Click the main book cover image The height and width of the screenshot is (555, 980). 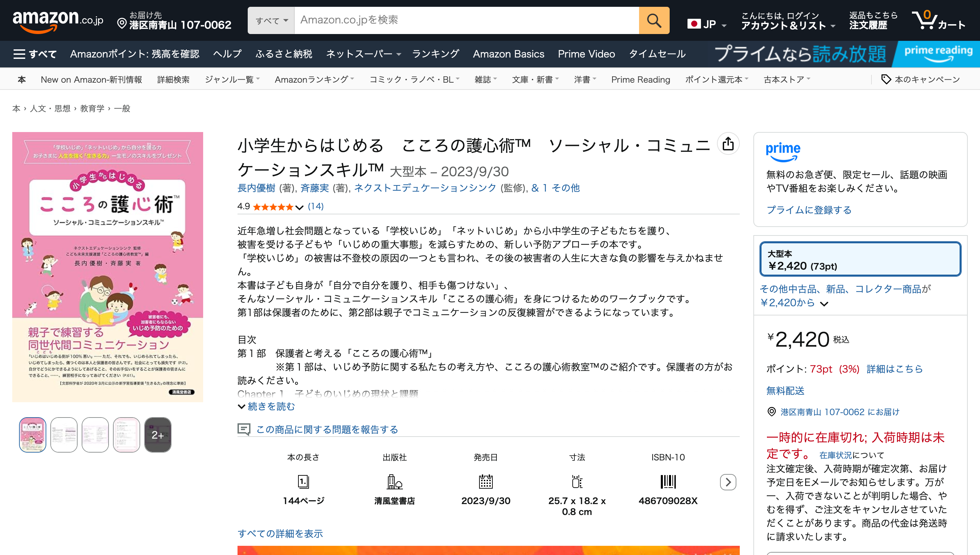click(108, 267)
